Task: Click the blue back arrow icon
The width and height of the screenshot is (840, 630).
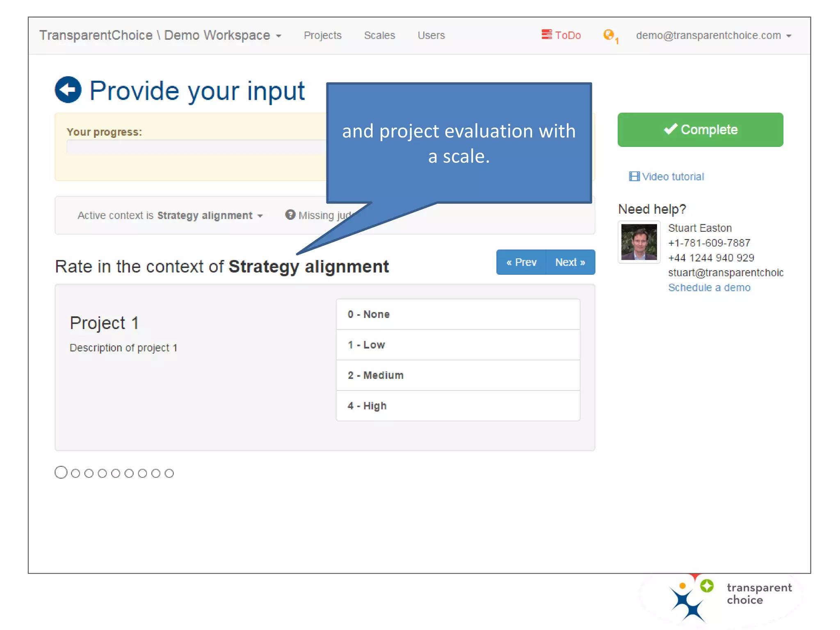Action: (68, 90)
